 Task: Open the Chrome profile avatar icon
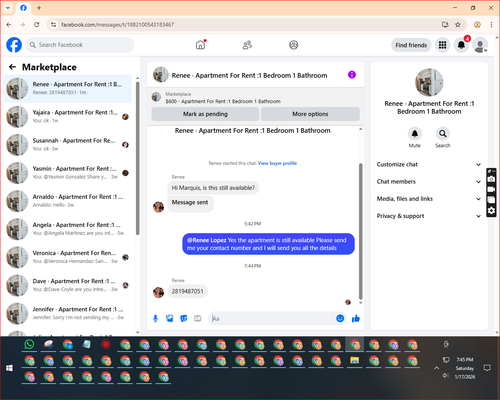click(x=477, y=24)
